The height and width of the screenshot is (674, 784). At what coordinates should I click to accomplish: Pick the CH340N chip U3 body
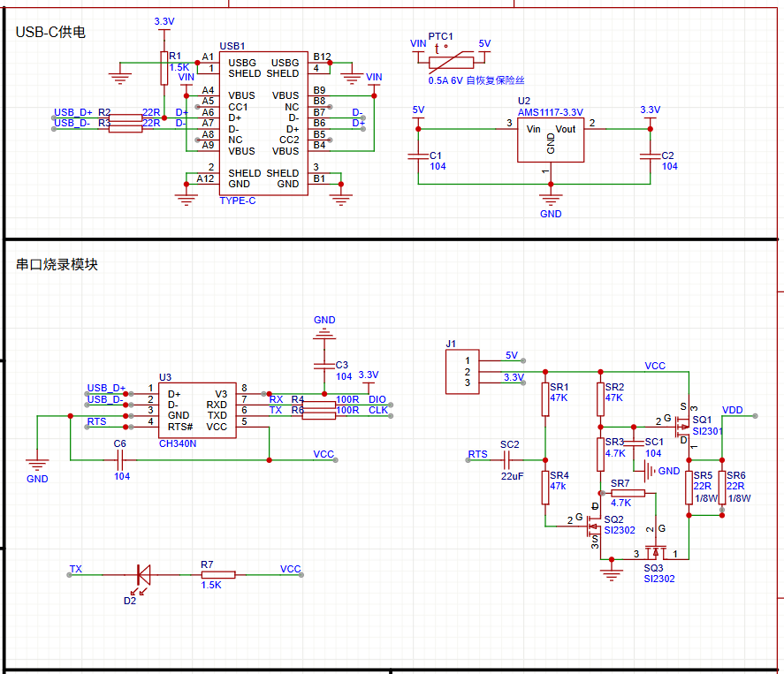197,410
